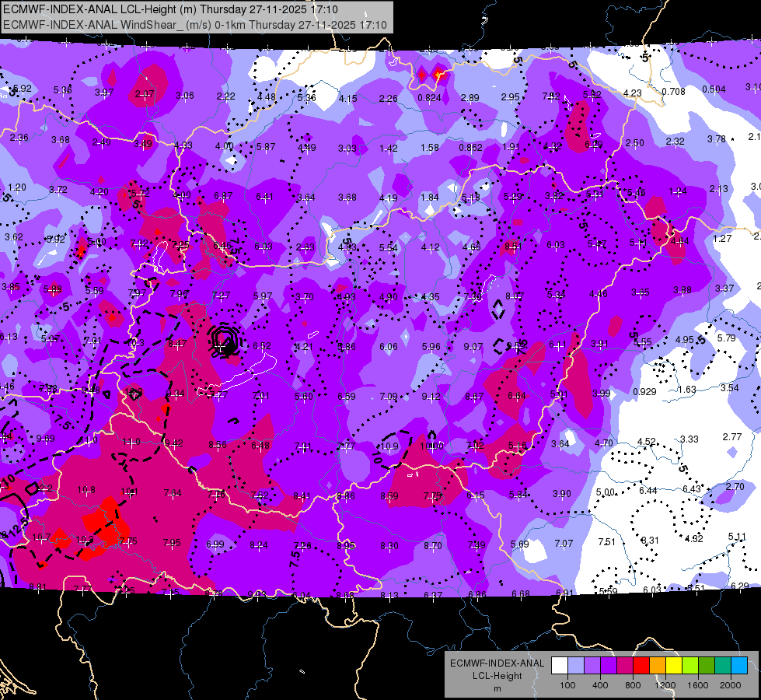This screenshot has width=761, height=700.
Task: Click the wind shear value 6.59
Action: tap(347, 397)
